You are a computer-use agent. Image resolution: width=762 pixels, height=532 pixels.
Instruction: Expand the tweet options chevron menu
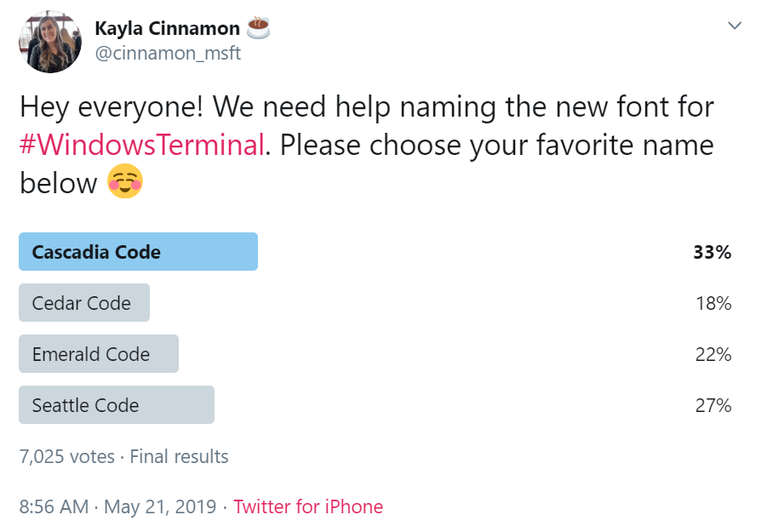point(734,26)
